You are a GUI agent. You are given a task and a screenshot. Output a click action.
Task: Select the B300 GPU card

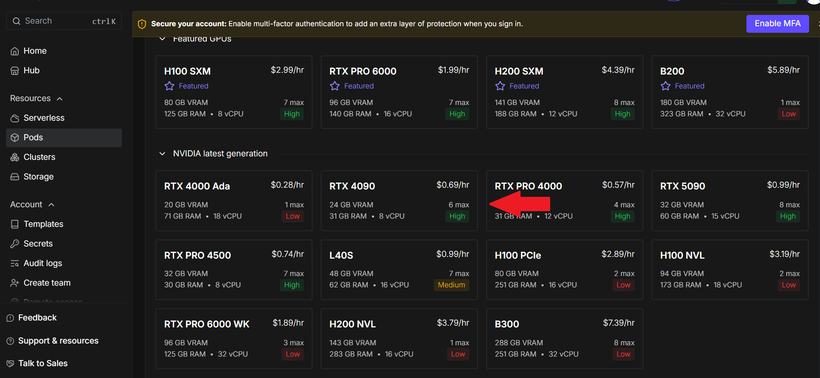click(564, 339)
